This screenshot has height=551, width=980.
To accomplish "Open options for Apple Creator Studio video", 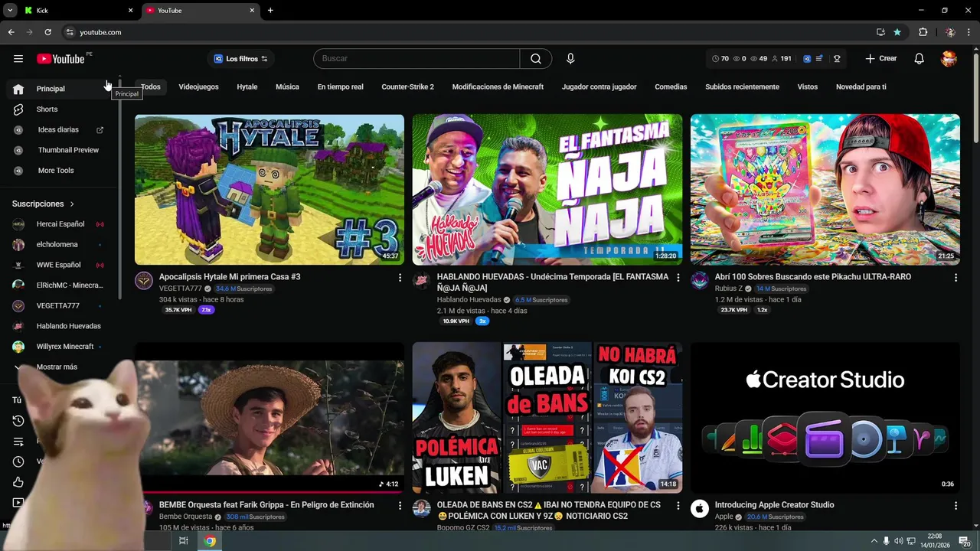I will 955,506.
